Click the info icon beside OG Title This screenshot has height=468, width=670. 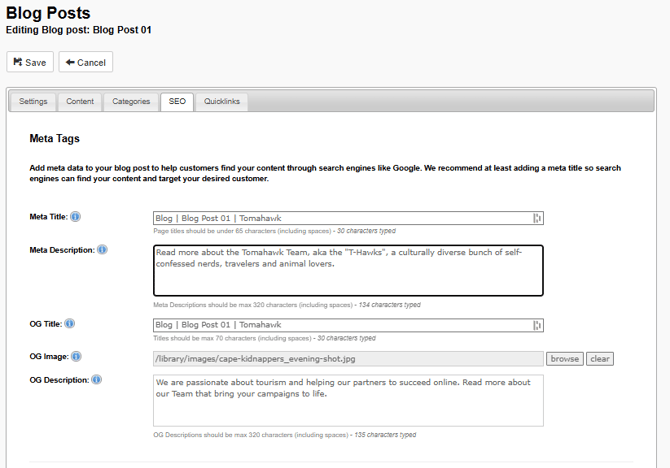[x=70, y=324]
